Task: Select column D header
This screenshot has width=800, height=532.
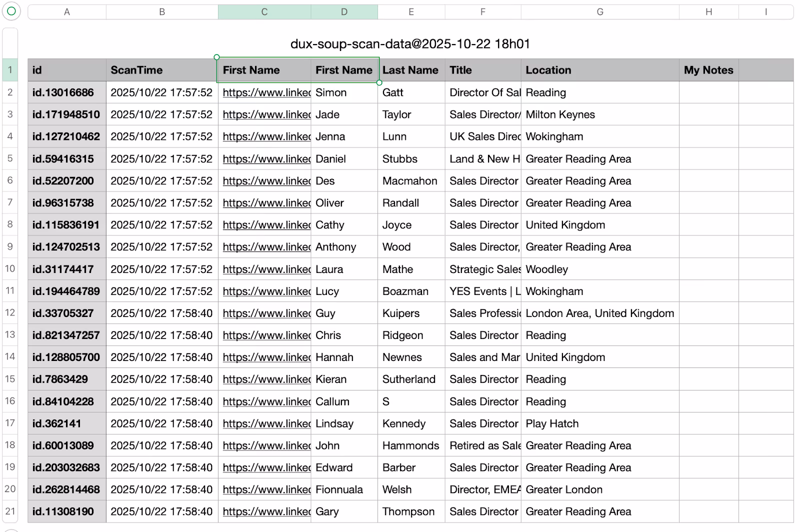Action: pos(344,12)
